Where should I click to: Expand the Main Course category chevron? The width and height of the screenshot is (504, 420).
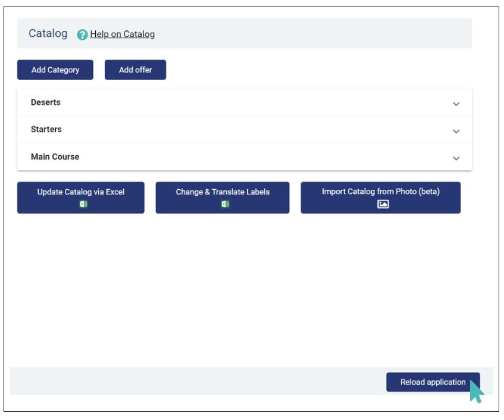(456, 158)
